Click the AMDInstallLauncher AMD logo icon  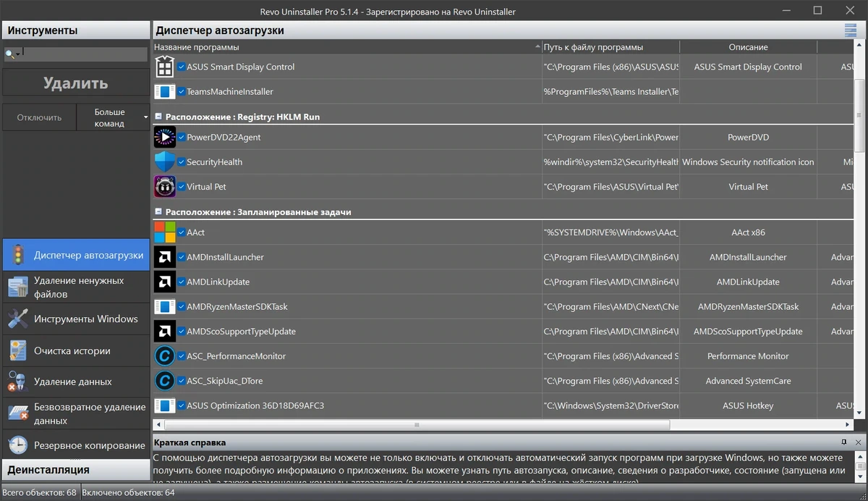(x=165, y=258)
